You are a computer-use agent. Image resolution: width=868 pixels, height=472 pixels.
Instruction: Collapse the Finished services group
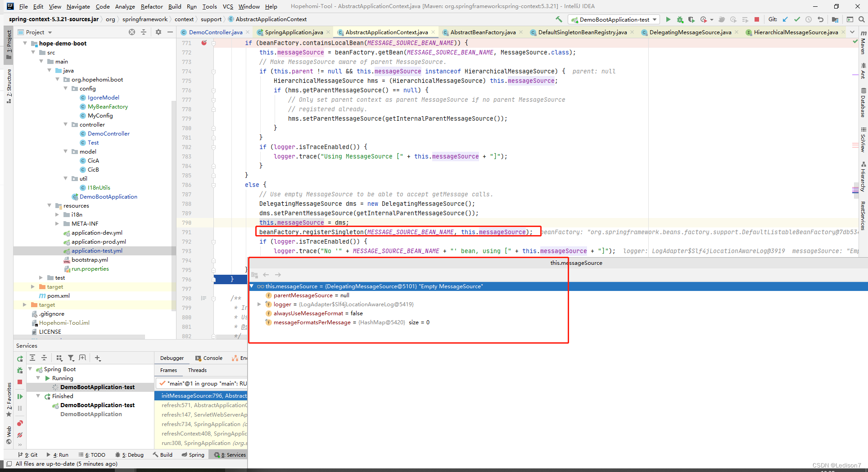(x=38, y=396)
